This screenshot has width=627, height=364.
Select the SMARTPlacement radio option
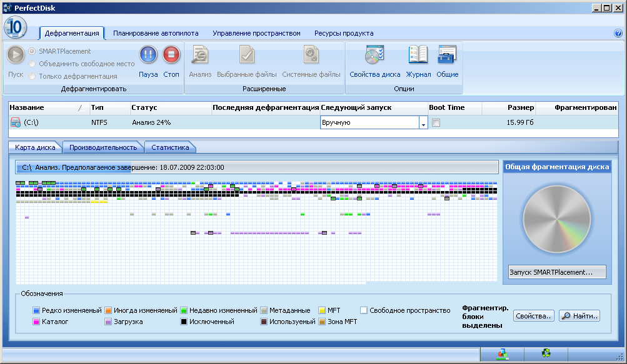pyautogui.click(x=32, y=51)
